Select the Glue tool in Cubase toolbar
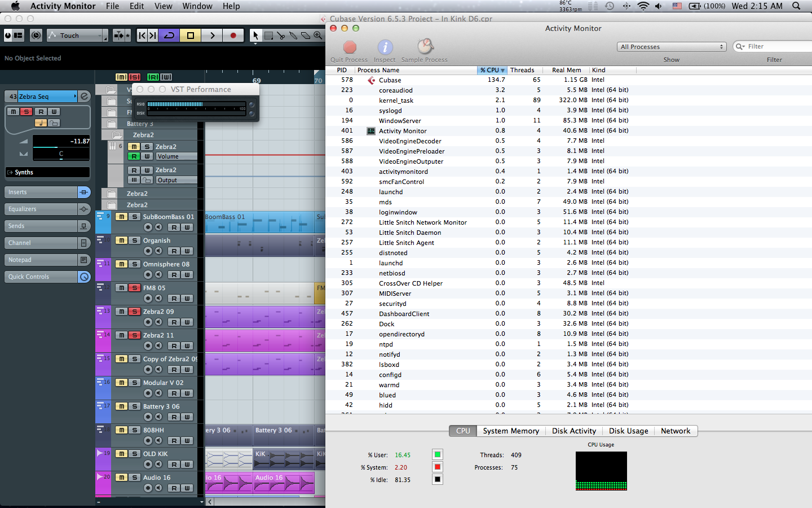 click(293, 36)
